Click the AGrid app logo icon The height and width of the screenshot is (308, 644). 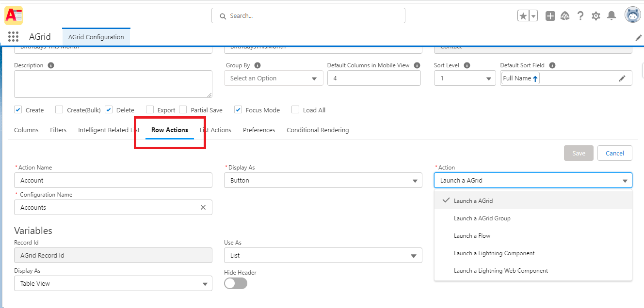click(x=14, y=15)
